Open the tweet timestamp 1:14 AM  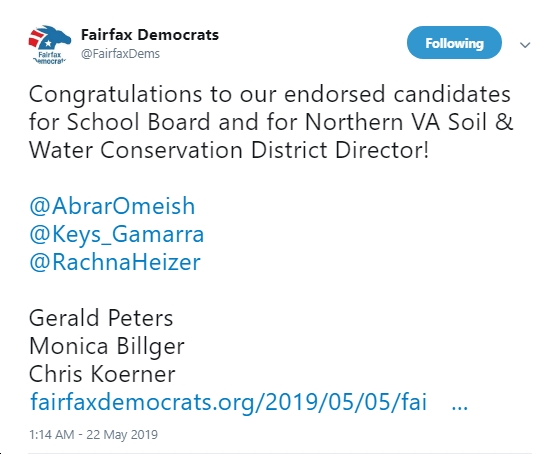pyautogui.click(x=52, y=434)
